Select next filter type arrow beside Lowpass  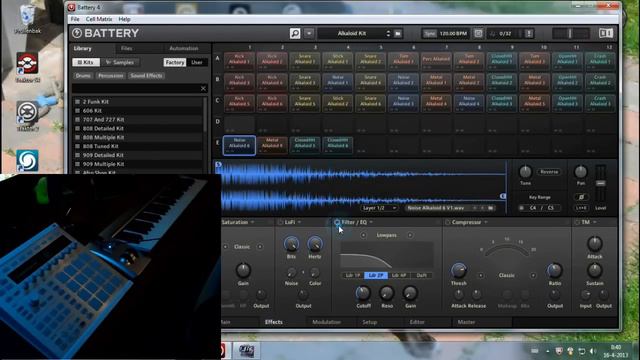click(x=410, y=235)
